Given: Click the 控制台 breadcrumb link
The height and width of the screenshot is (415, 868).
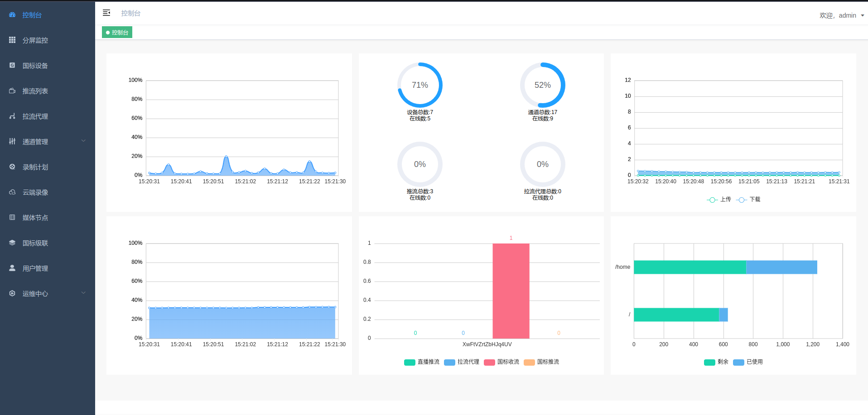Looking at the screenshot, I should pyautogui.click(x=131, y=14).
